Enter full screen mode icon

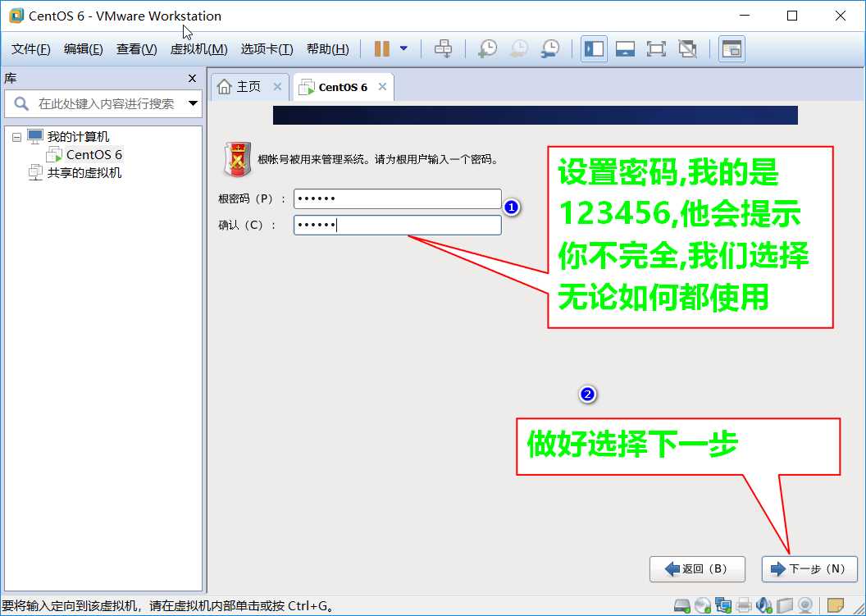coord(656,49)
